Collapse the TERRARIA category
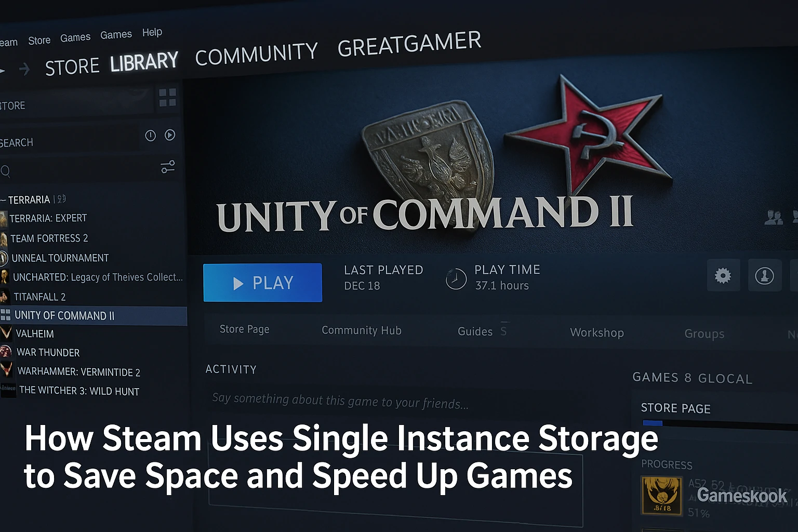 pos(4,199)
